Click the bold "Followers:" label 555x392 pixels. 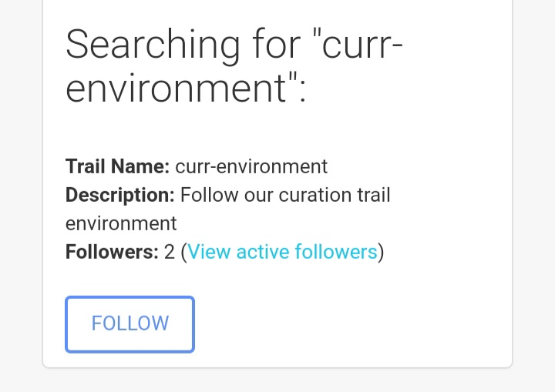pyautogui.click(x=112, y=252)
